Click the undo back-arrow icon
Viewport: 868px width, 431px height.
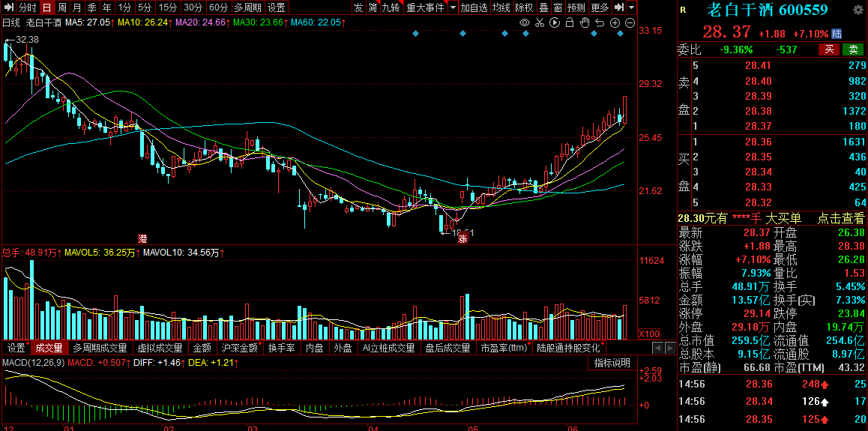click(x=600, y=22)
